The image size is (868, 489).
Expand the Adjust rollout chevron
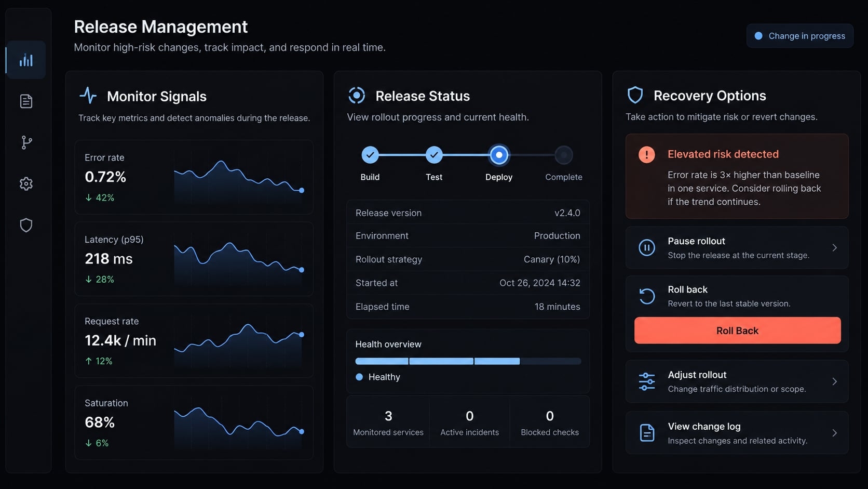click(834, 381)
